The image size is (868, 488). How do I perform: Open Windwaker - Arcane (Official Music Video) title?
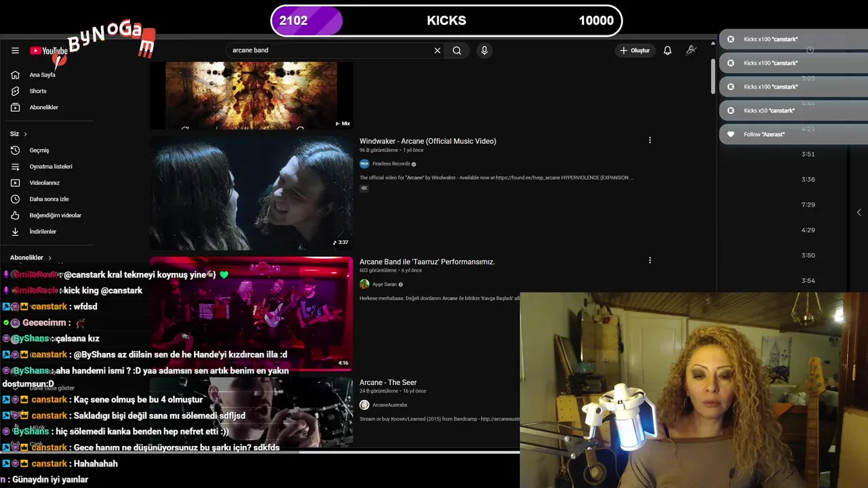tap(428, 141)
